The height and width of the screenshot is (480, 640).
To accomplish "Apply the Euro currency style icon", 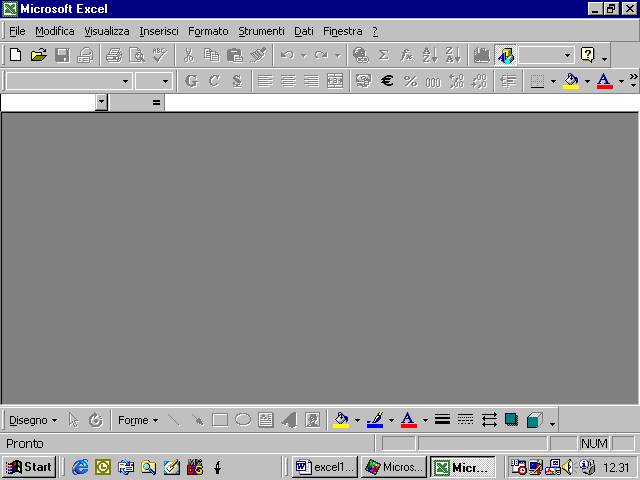I will (387, 81).
